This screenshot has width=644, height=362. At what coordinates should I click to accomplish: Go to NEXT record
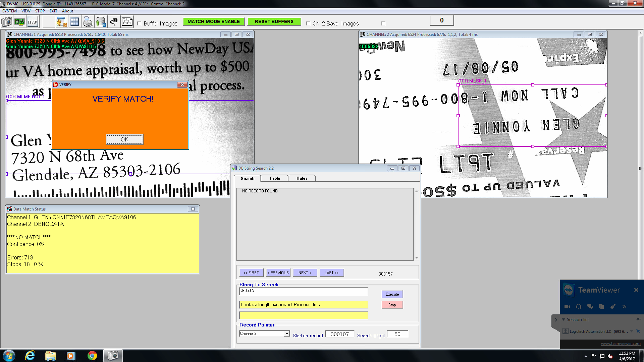click(305, 273)
